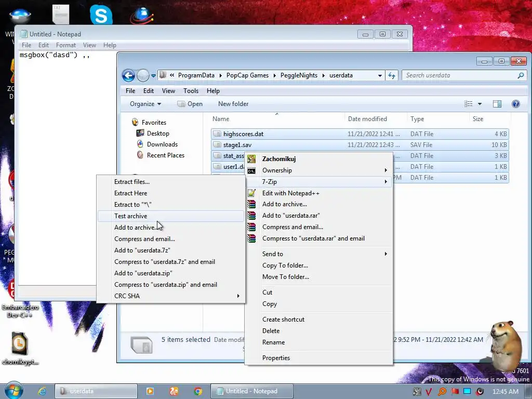Choose 7-Zip Extract Here
This screenshot has width=532, height=399.
tap(170, 193)
